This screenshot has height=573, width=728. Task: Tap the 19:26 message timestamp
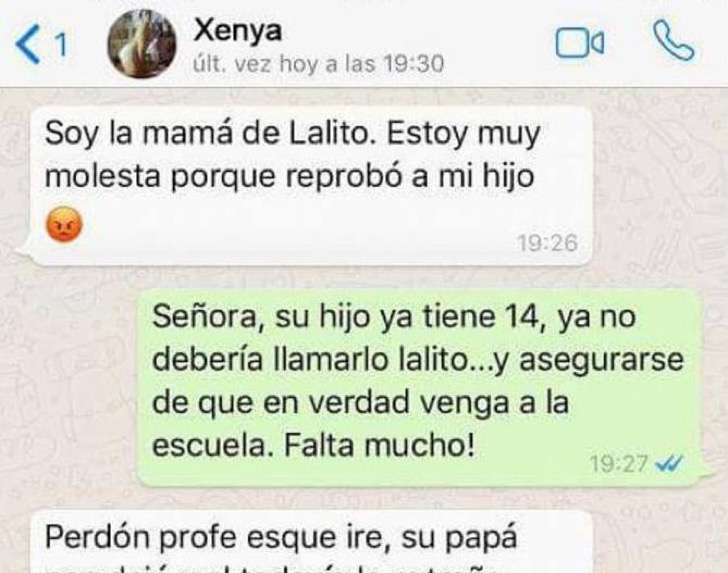pyautogui.click(x=548, y=243)
